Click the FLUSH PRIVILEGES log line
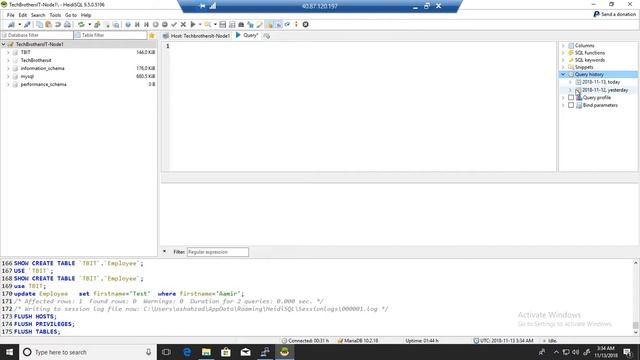The width and height of the screenshot is (640, 360). click(x=44, y=324)
